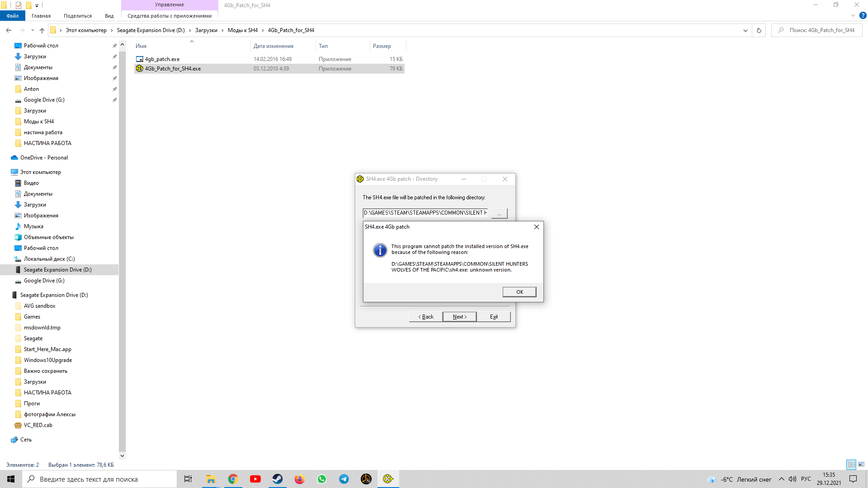
Task: Open Google Chrome from taskbar
Action: pos(233,479)
